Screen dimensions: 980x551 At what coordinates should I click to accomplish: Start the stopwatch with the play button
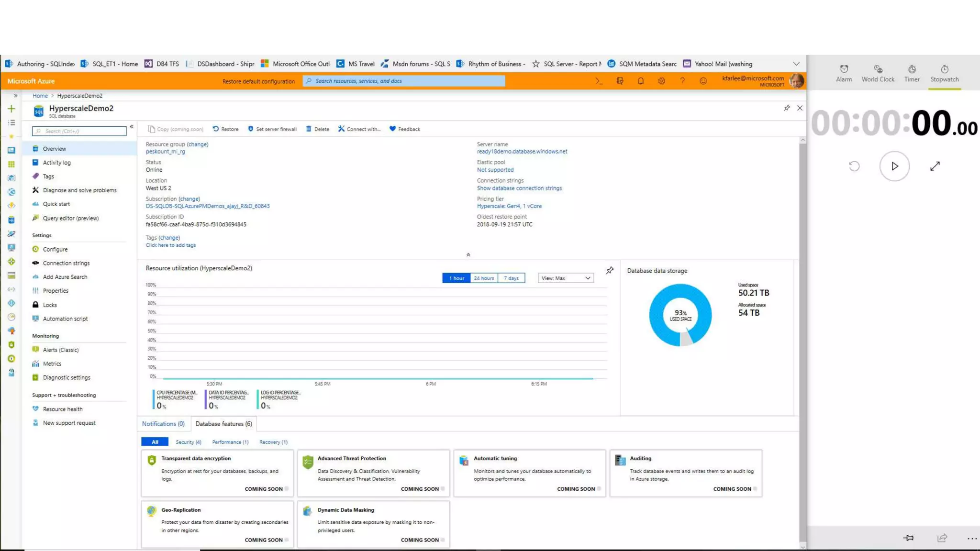(x=894, y=166)
